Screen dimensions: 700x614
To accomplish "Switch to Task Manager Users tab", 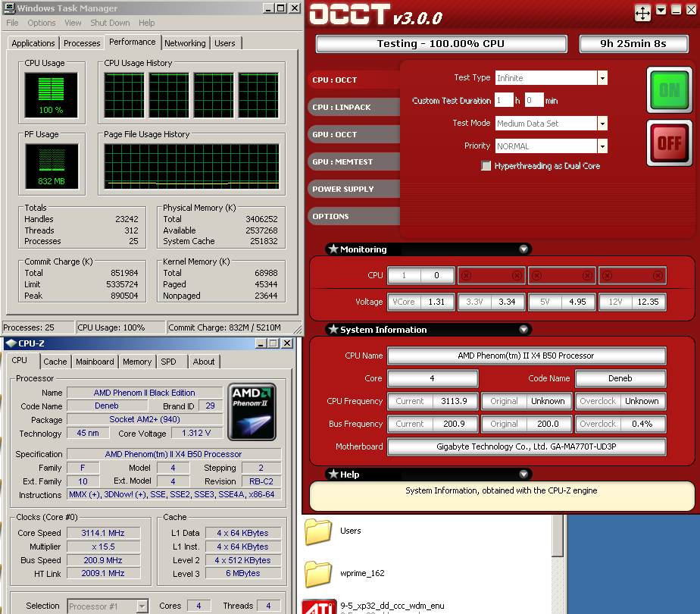I will pos(224,43).
